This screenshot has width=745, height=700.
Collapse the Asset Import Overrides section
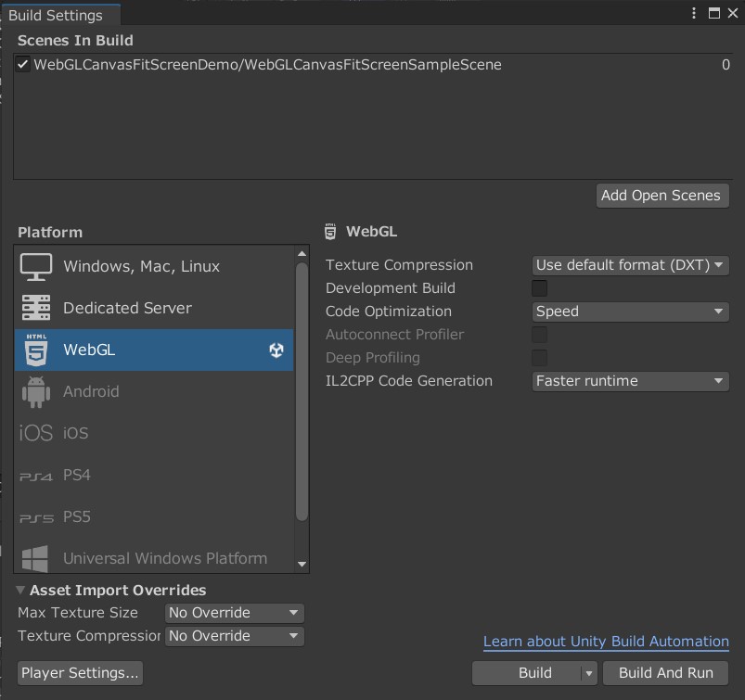coord(20,591)
